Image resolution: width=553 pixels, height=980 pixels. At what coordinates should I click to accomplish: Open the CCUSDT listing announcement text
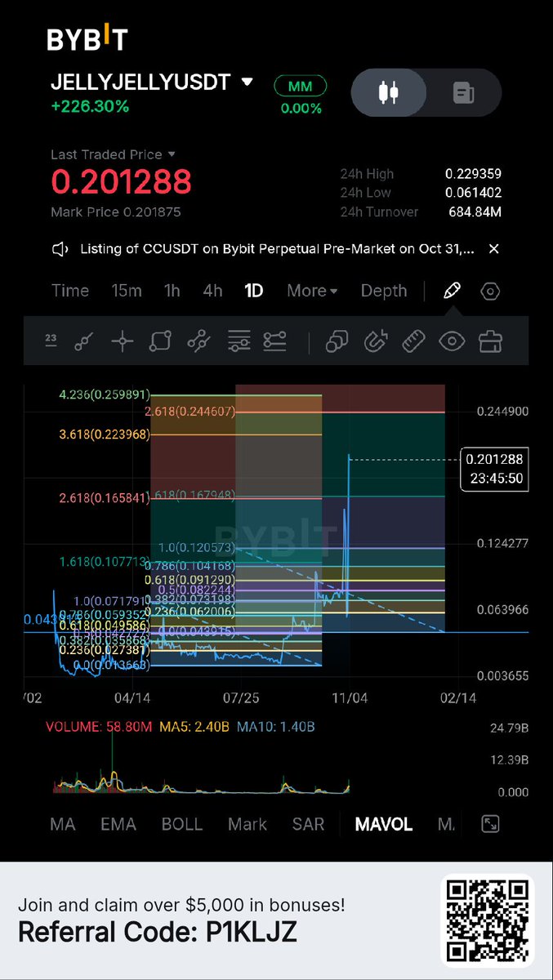tap(277, 249)
